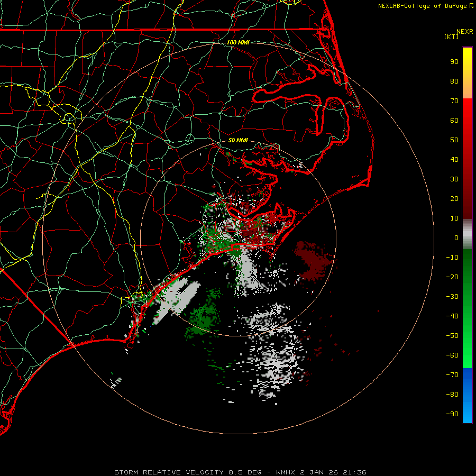Image resolution: width=476 pixels, height=476 pixels.
Task: Pick the blue segment of the color bar
Action: 467,395
